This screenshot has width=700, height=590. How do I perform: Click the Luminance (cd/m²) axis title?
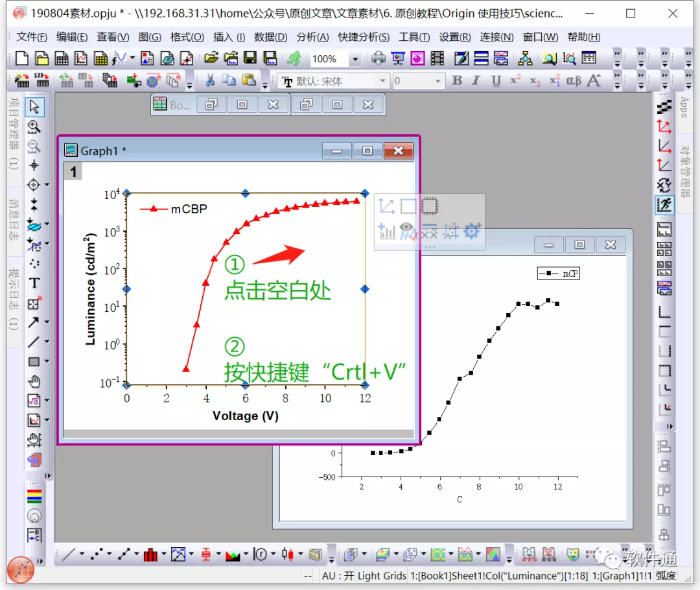tap(90, 289)
